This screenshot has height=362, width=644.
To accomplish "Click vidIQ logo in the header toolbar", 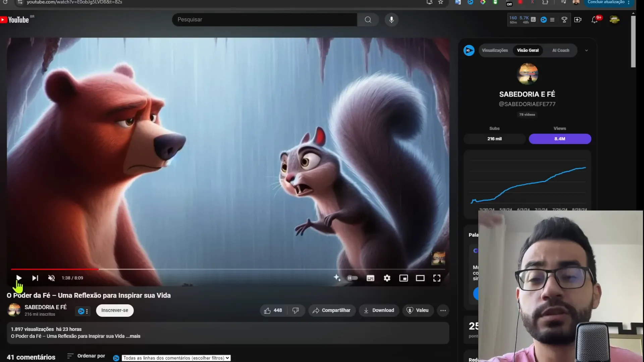I will (x=544, y=20).
